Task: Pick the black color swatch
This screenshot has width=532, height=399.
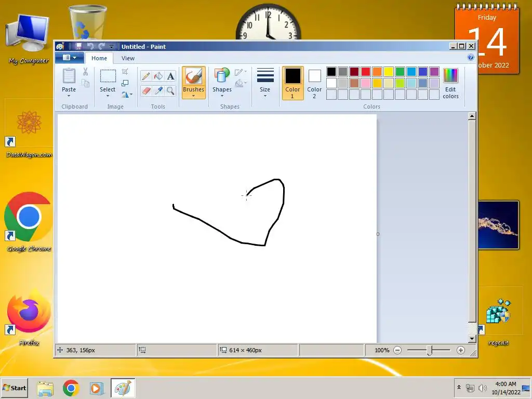Action: tap(331, 72)
